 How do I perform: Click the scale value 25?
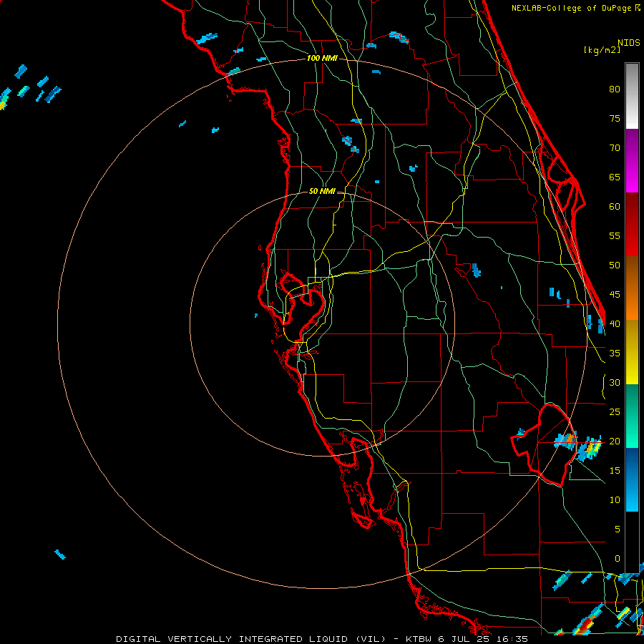615,411
